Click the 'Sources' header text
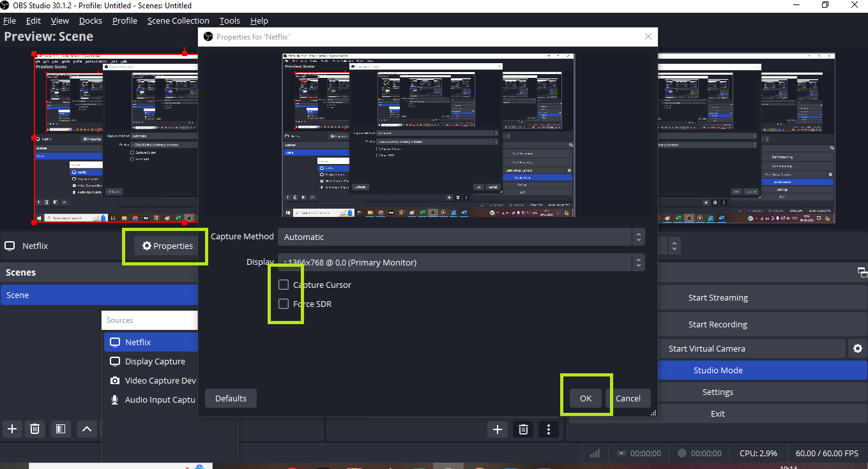868x469 pixels. click(x=120, y=320)
